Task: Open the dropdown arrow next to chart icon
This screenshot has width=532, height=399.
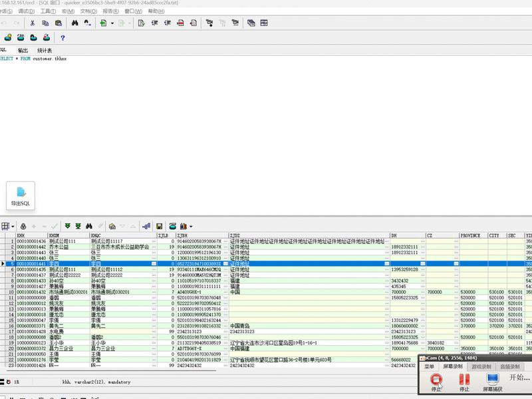Action: coord(191,227)
